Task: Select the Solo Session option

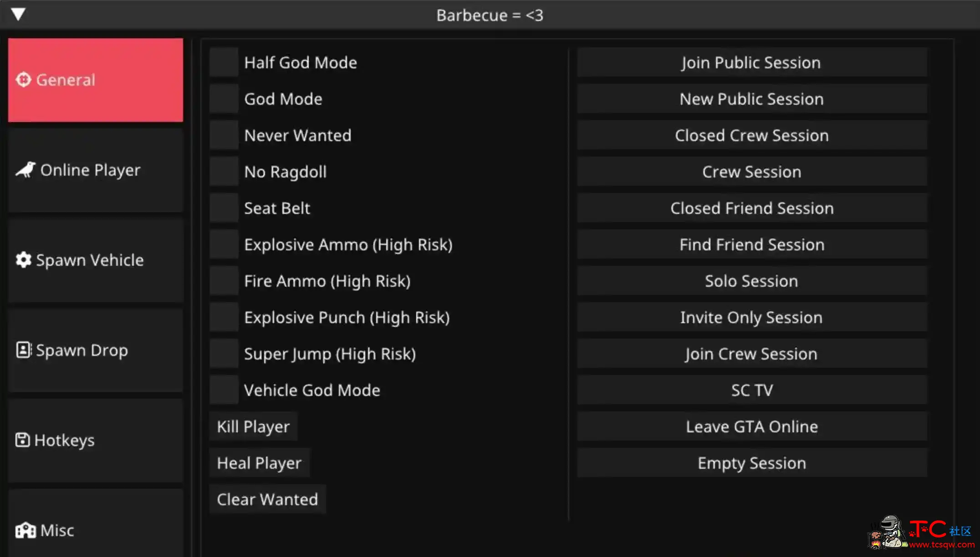Action: coord(752,280)
